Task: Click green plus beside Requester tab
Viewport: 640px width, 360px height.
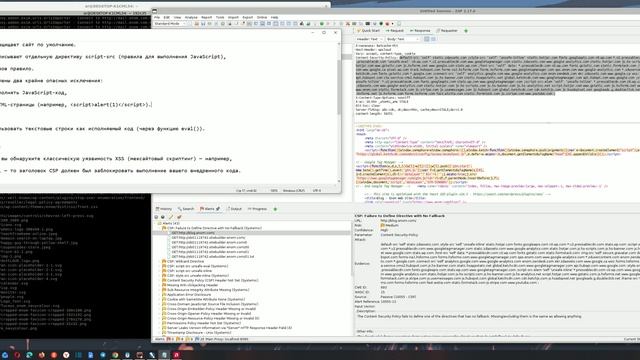Action: (466, 31)
